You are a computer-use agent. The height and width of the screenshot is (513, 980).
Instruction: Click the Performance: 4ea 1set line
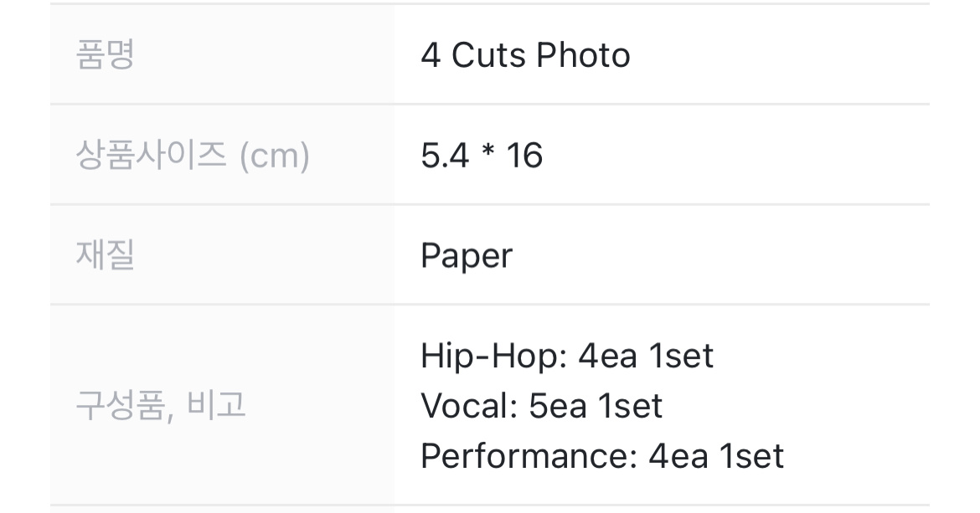tap(602, 455)
